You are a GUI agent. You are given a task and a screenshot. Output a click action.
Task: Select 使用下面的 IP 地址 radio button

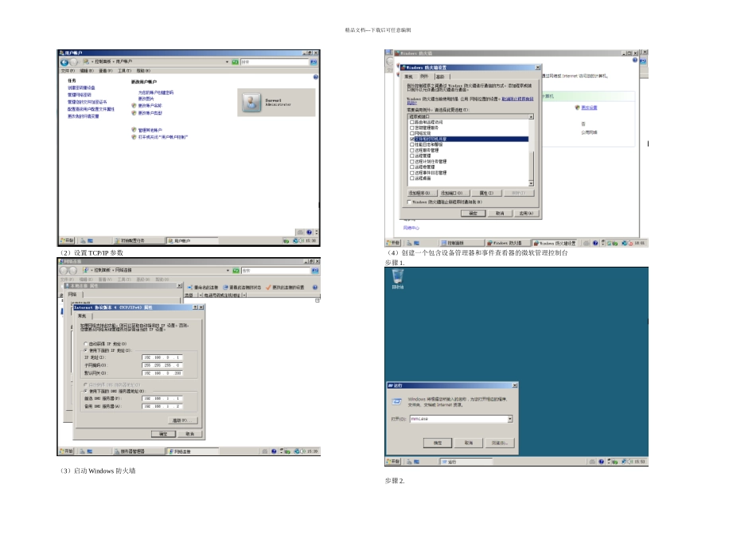click(x=86, y=350)
